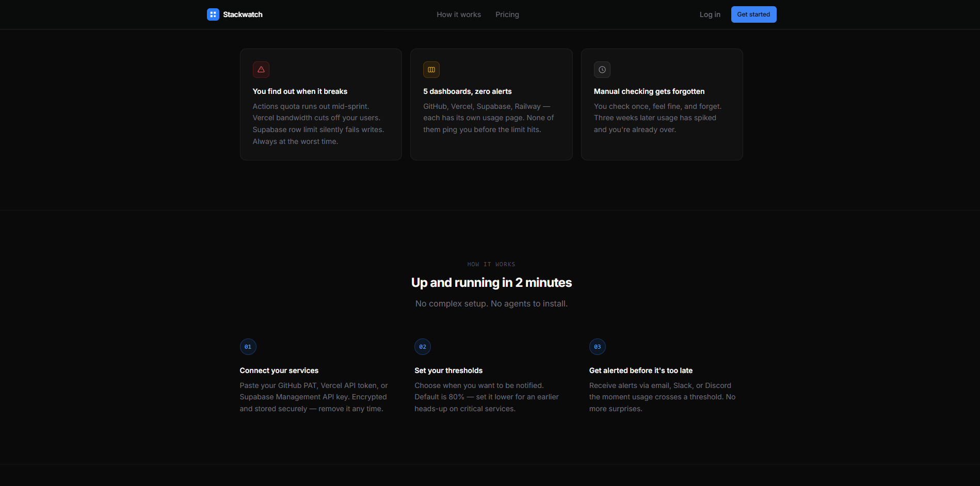Screen dimensions: 980x486
Task: Click the red warning triangle icon
Action: [261, 69]
